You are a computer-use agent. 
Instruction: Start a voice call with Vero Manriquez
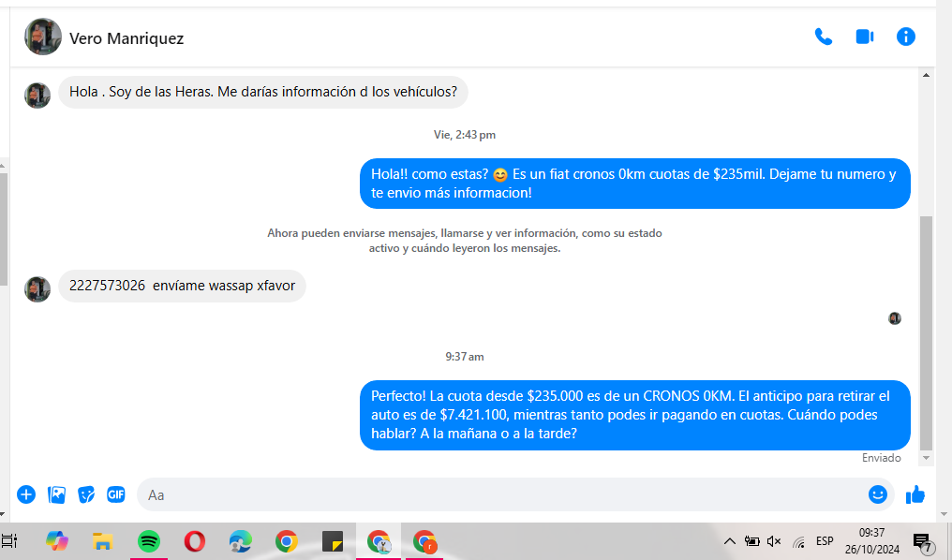(824, 37)
